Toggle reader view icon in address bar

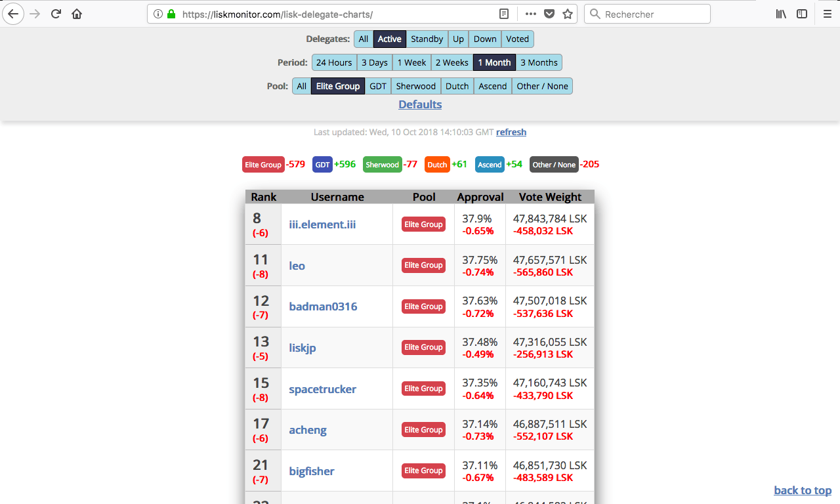503,14
